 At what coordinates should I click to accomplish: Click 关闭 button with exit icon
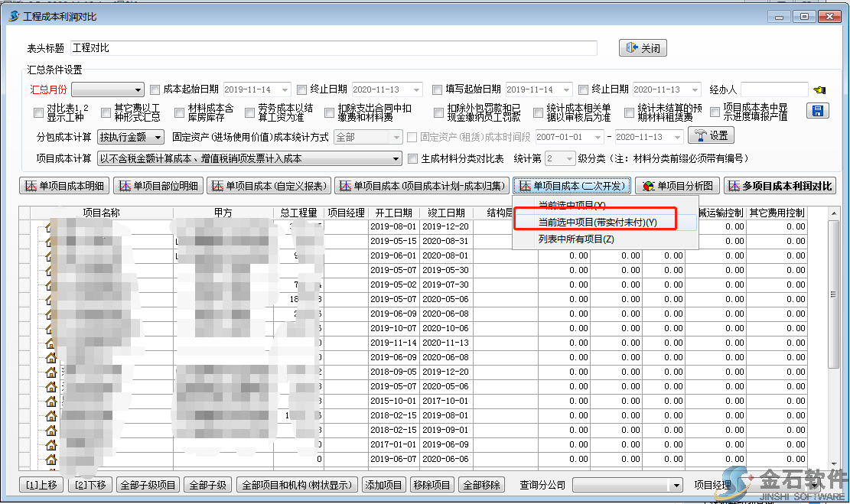click(x=643, y=48)
